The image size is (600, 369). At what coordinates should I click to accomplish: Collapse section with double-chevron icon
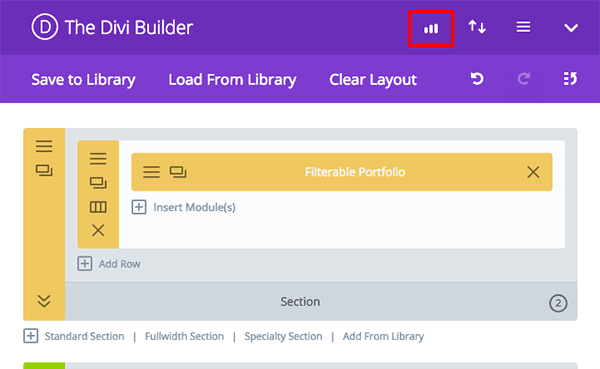coord(44,301)
